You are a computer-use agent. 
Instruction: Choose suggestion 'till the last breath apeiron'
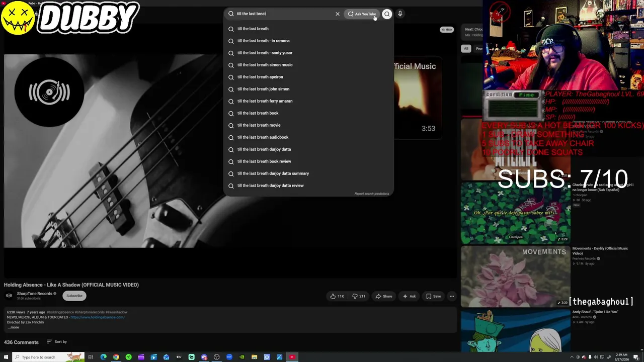coord(308,77)
